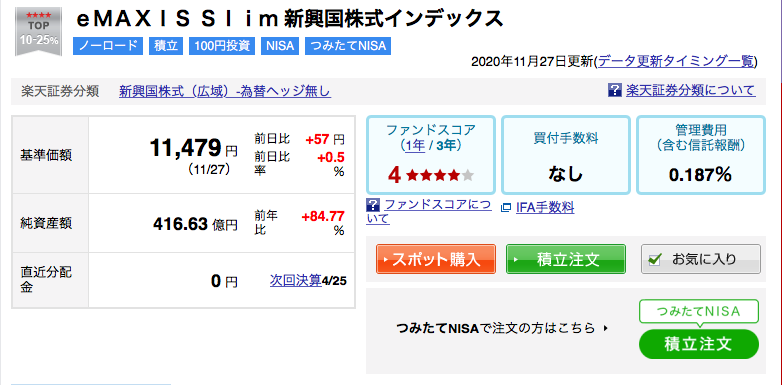This screenshot has height=385, width=782.
Task: Click the rounded つみたてNISA 積立注文 button
Action: coord(698,344)
